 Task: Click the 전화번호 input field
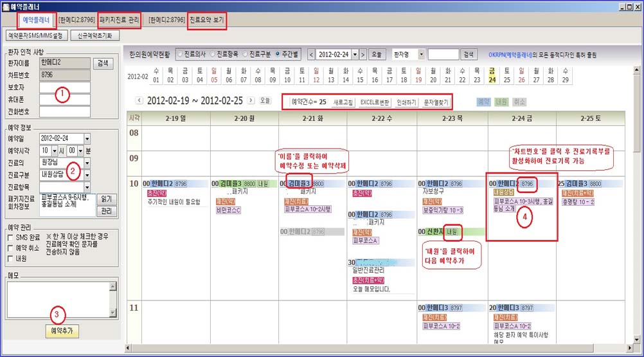coord(64,112)
